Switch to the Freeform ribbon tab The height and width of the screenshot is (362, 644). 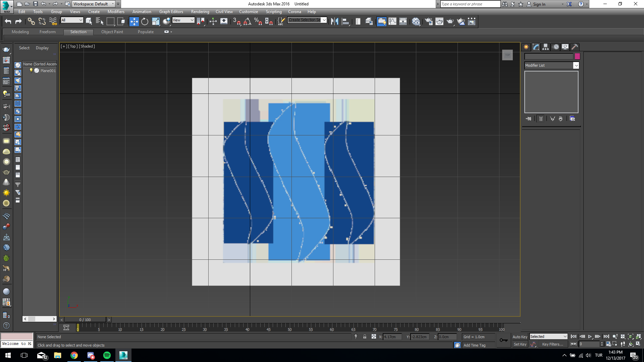click(48, 32)
